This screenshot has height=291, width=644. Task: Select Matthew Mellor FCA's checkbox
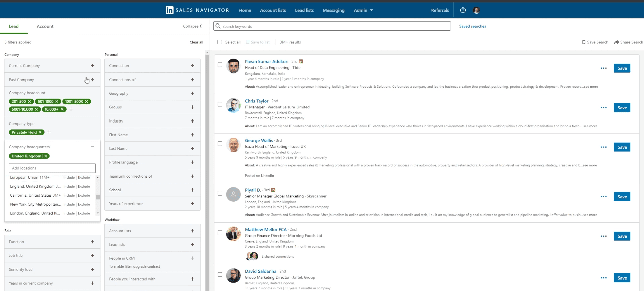[220, 233]
